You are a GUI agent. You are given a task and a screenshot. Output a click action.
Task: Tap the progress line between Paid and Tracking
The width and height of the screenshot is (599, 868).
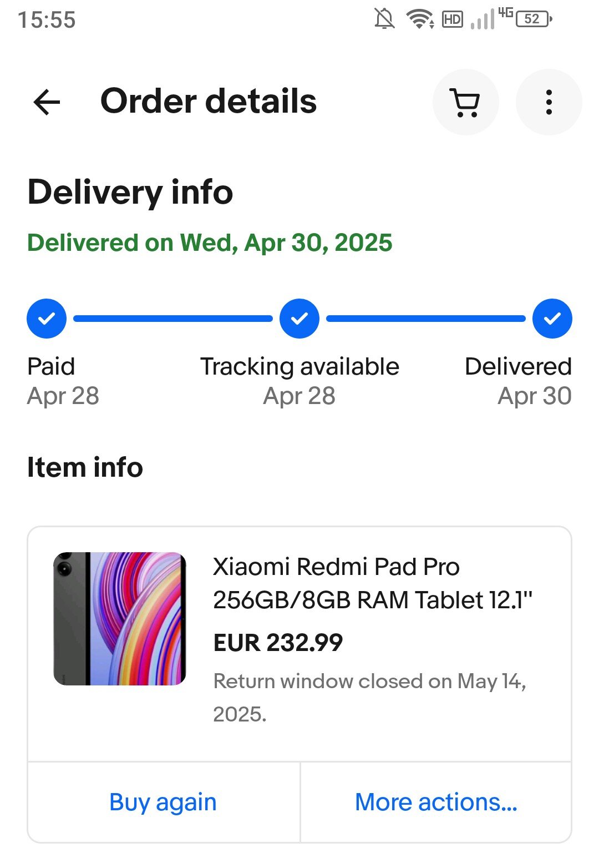(173, 319)
